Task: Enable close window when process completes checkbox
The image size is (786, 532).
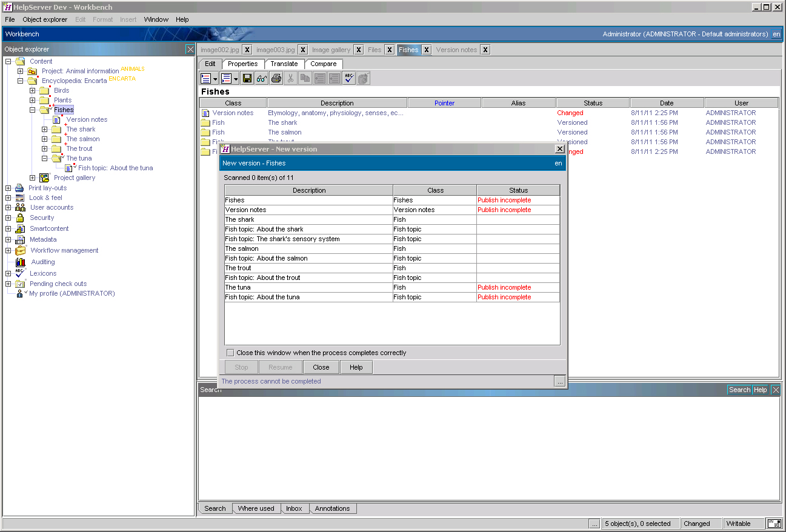Action: [230, 352]
